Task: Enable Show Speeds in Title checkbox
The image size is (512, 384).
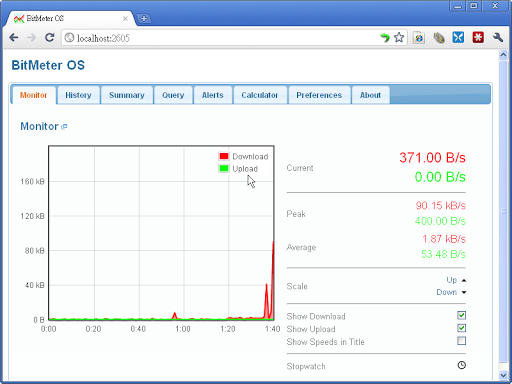Action: pyautogui.click(x=461, y=341)
